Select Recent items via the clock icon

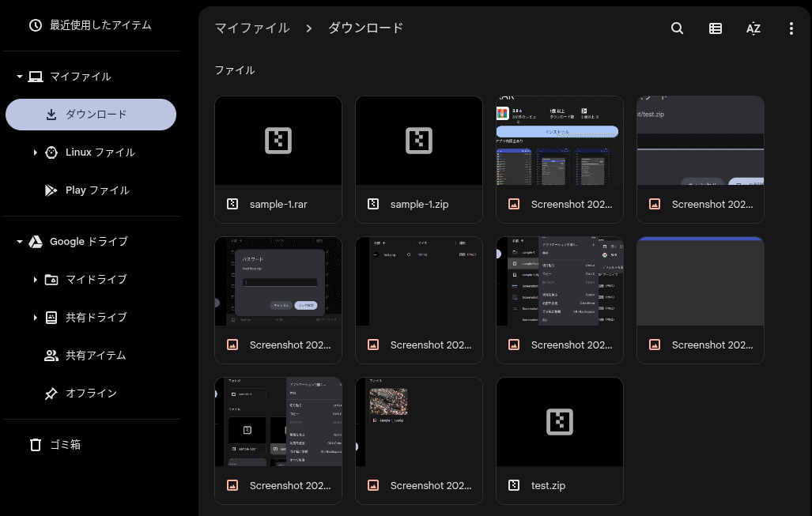tap(36, 24)
